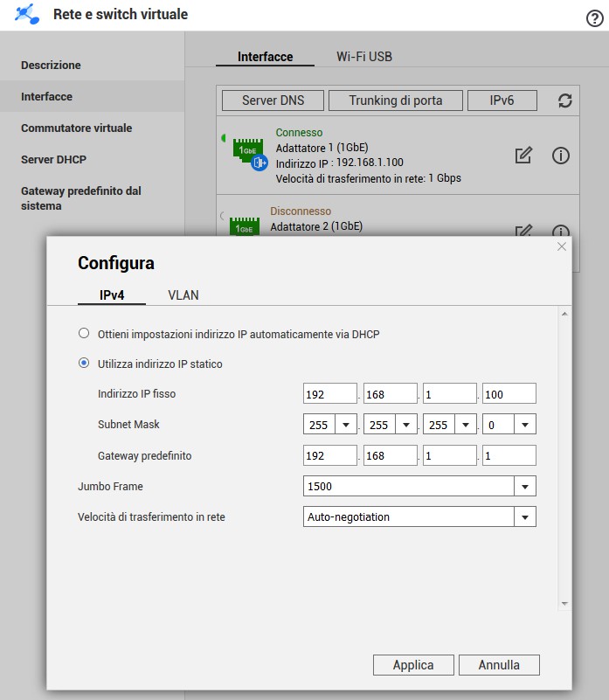Close the Configura dialog with X
This screenshot has width=609, height=700.
(x=562, y=247)
